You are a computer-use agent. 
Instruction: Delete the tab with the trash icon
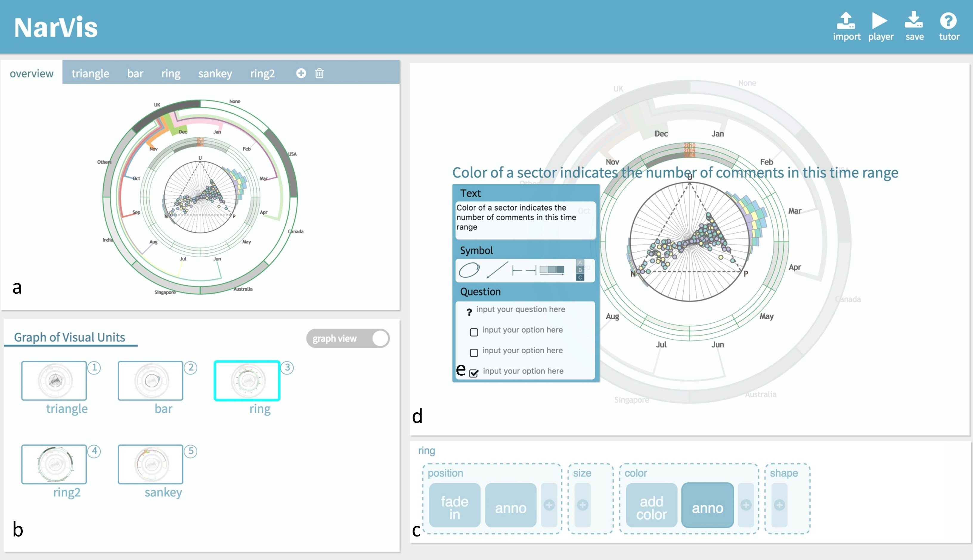click(x=320, y=73)
